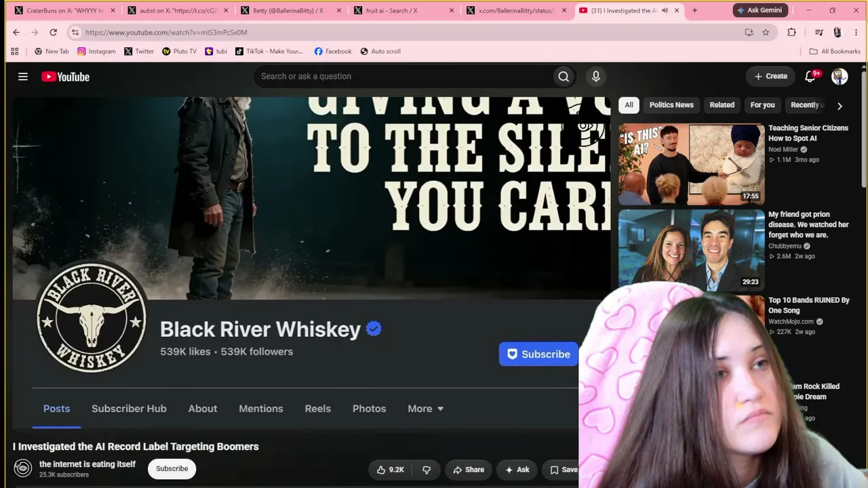Click the browser address bar URL
This screenshot has width=868, height=488.
(x=166, y=33)
